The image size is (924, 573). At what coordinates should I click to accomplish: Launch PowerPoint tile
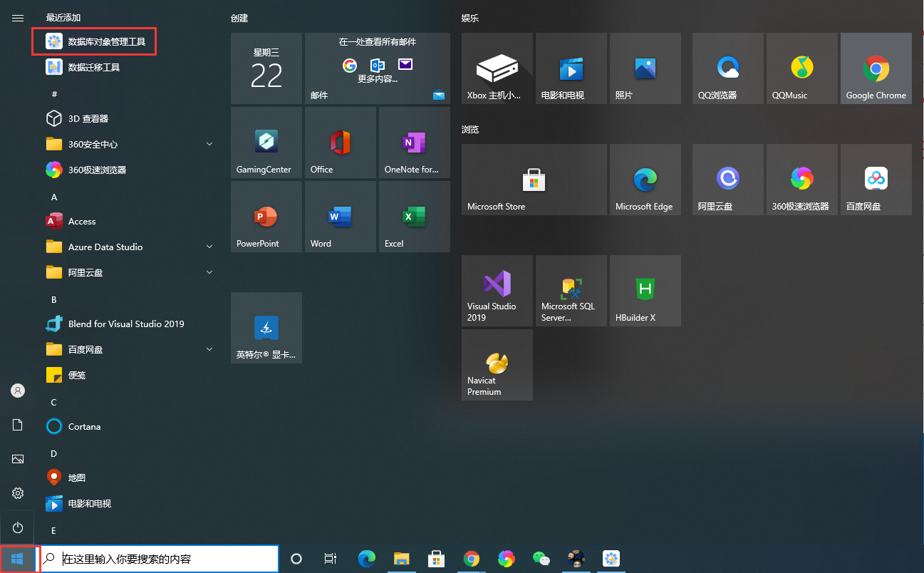(266, 217)
